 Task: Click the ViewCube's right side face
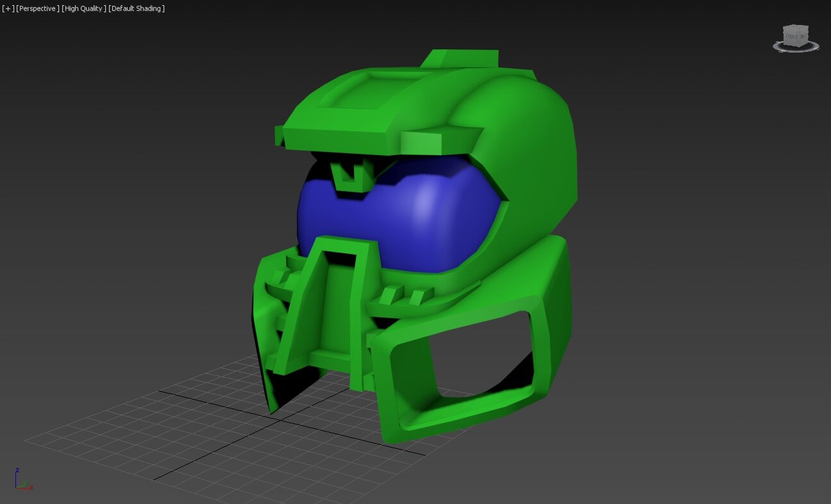804,37
